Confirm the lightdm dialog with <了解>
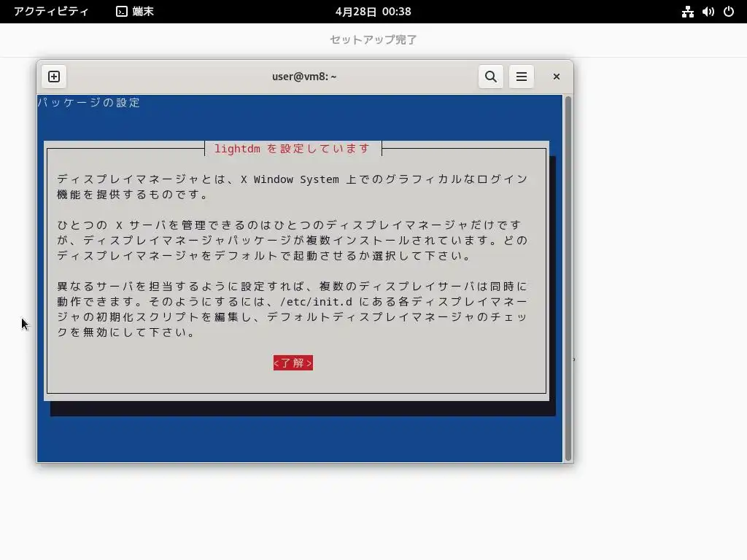The height and width of the screenshot is (560, 747). click(x=293, y=363)
